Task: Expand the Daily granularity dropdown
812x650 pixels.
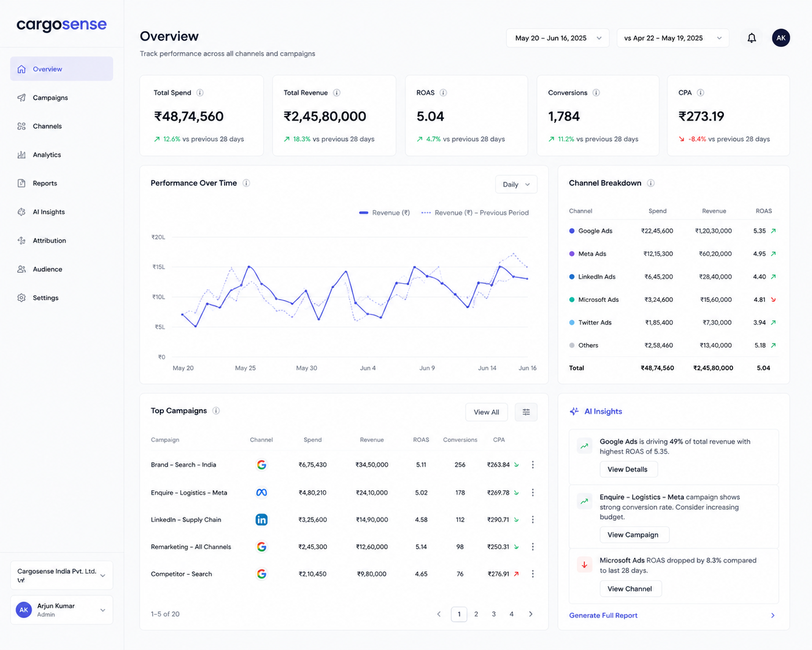Action: coord(516,184)
